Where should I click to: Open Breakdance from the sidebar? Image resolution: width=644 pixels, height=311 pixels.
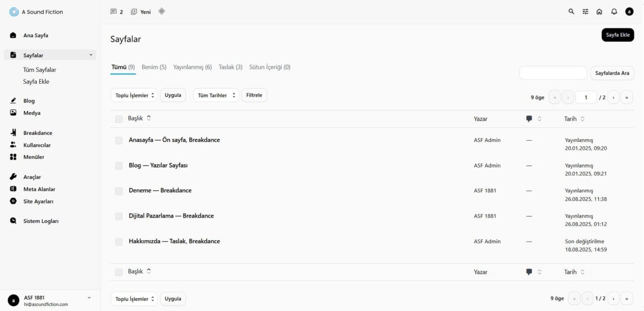click(38, 133)
